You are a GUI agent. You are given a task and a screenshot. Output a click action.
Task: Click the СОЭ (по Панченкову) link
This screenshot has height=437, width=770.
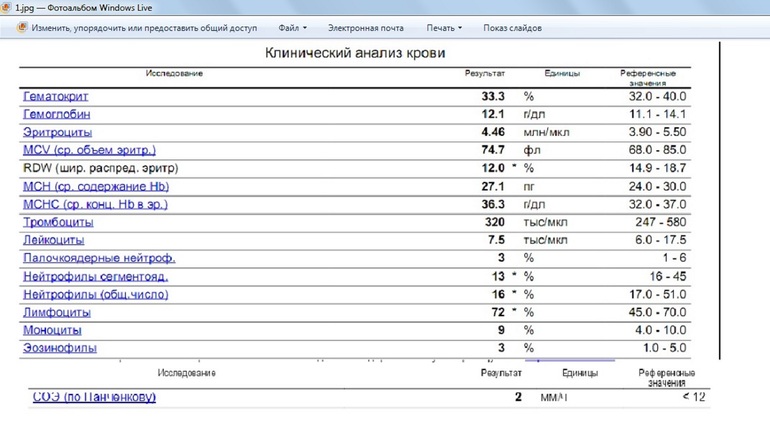[94, 397]
